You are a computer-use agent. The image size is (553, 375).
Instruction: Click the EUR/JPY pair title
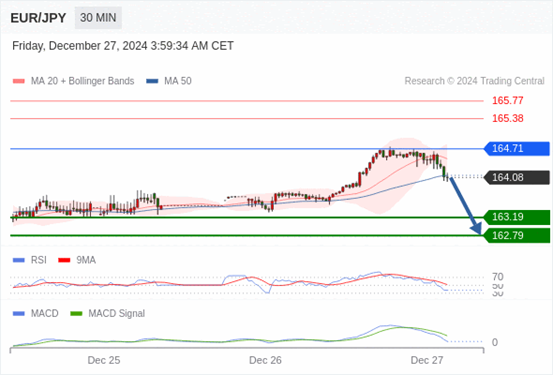coord(38,18)
